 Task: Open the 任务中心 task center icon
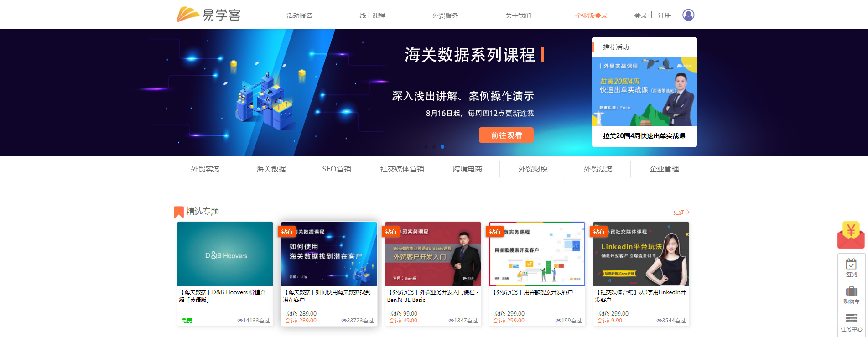[851, 322]
